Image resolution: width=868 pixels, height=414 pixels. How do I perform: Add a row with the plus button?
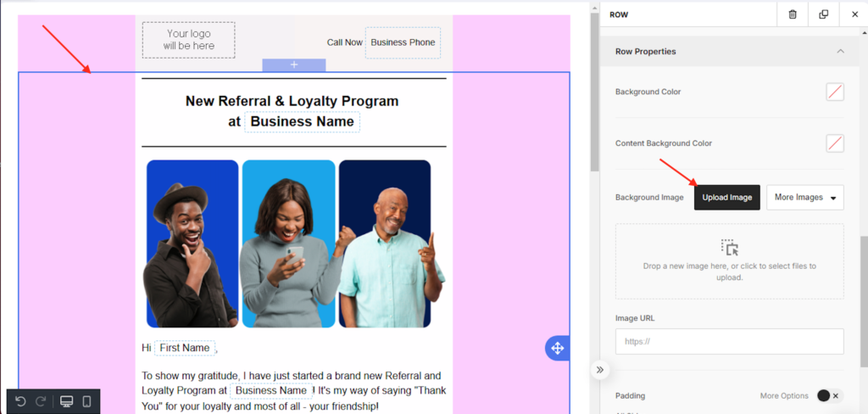pyautogui.click(x=294, y=65)
